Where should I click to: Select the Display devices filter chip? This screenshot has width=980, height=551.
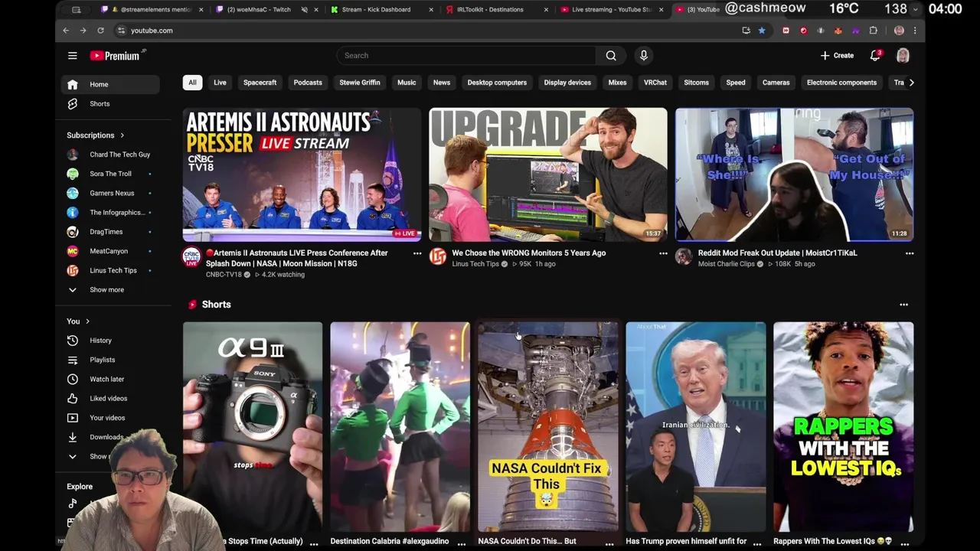567,83
